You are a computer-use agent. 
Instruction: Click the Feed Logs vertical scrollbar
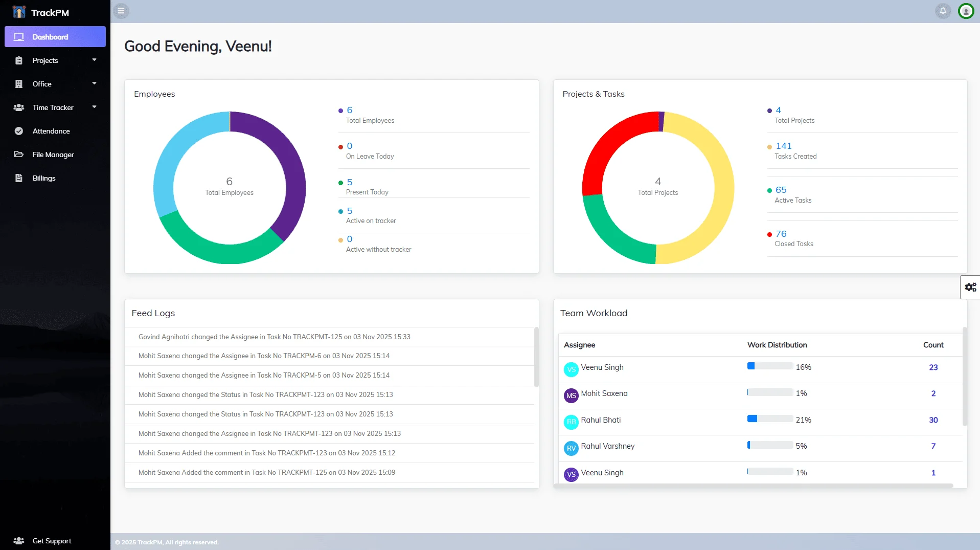(536, 357)
